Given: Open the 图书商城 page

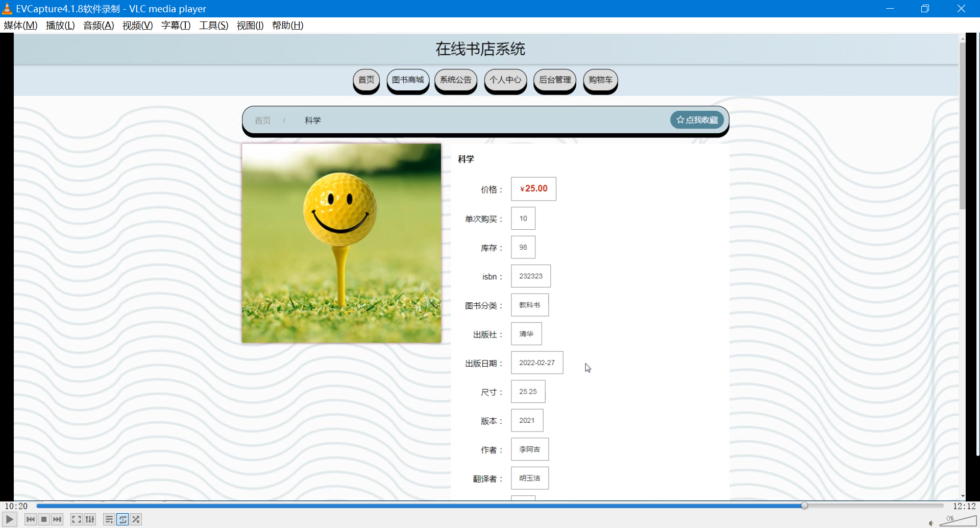Looking at the screenshot, I should [408, 80].
